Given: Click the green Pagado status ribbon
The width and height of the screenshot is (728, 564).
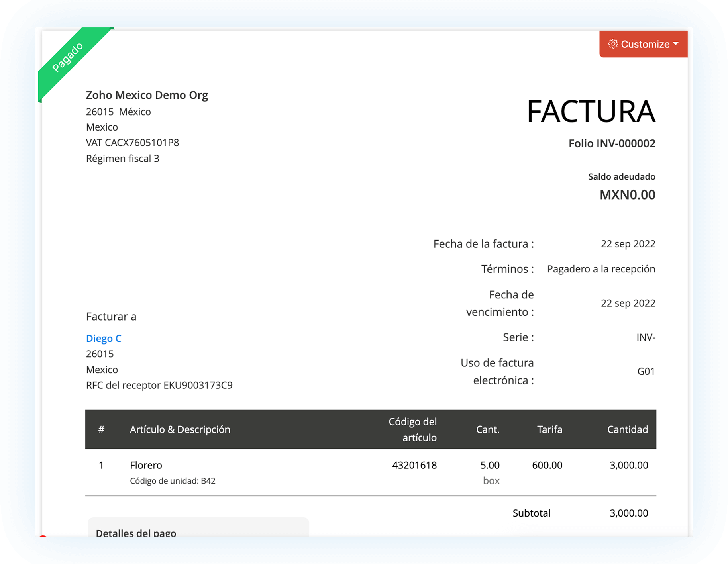Looking at the screenshot, I should pyautogui.click(x=68, y=57).
